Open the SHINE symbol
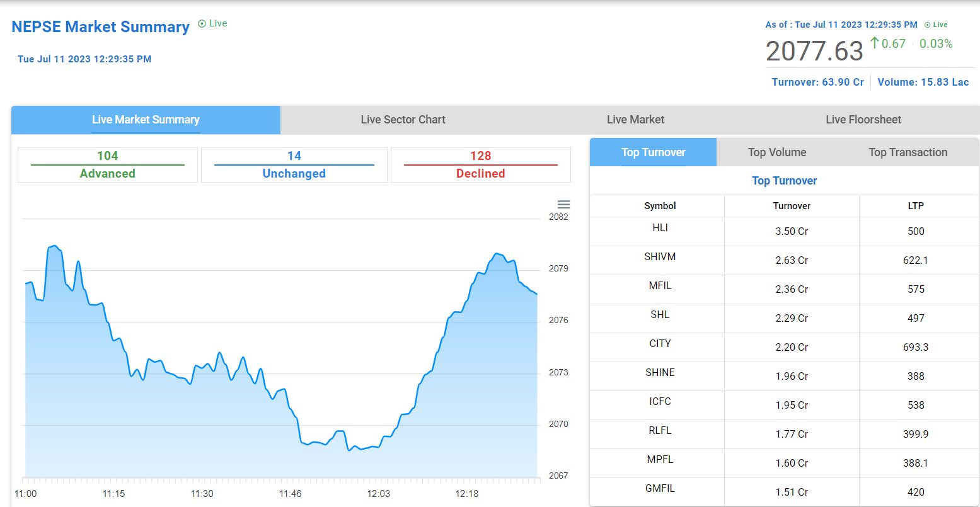 (x=660, y=373)
